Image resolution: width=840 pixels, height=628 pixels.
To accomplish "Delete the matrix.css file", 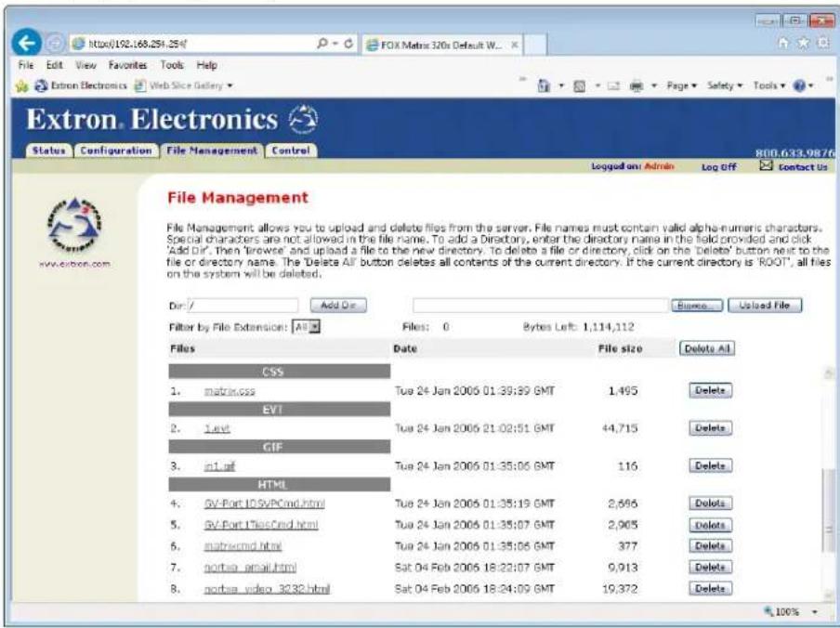I will click(710, 390).
